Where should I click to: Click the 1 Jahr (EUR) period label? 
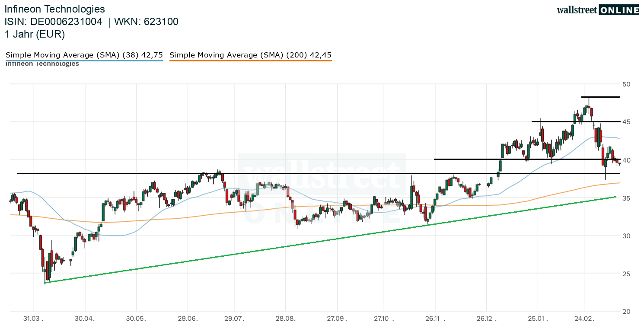35,35
